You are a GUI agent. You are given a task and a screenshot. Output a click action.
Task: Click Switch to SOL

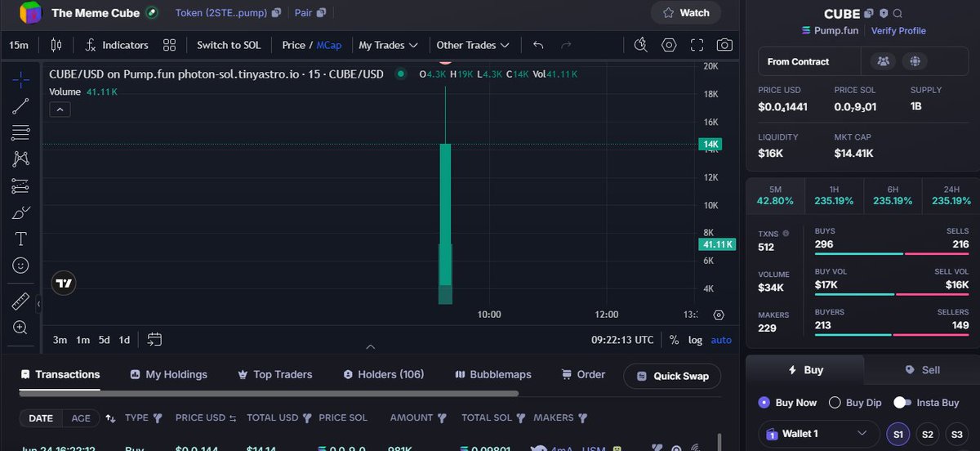[229, 45]
